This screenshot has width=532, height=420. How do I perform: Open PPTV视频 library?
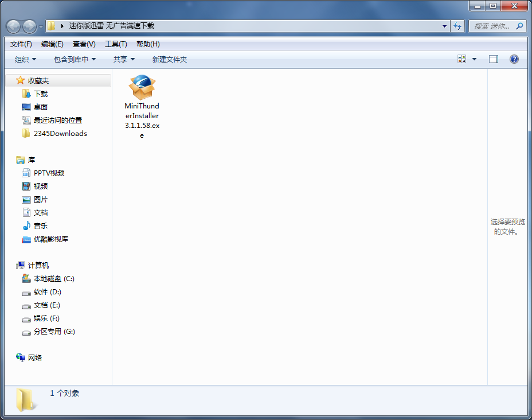[x=49, y=173]
